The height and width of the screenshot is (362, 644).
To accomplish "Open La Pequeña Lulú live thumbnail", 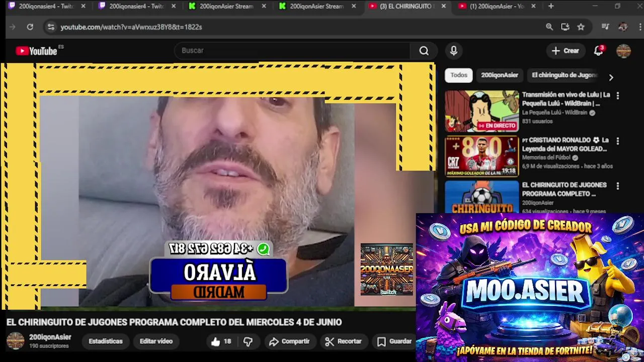I will pos(481,111).
